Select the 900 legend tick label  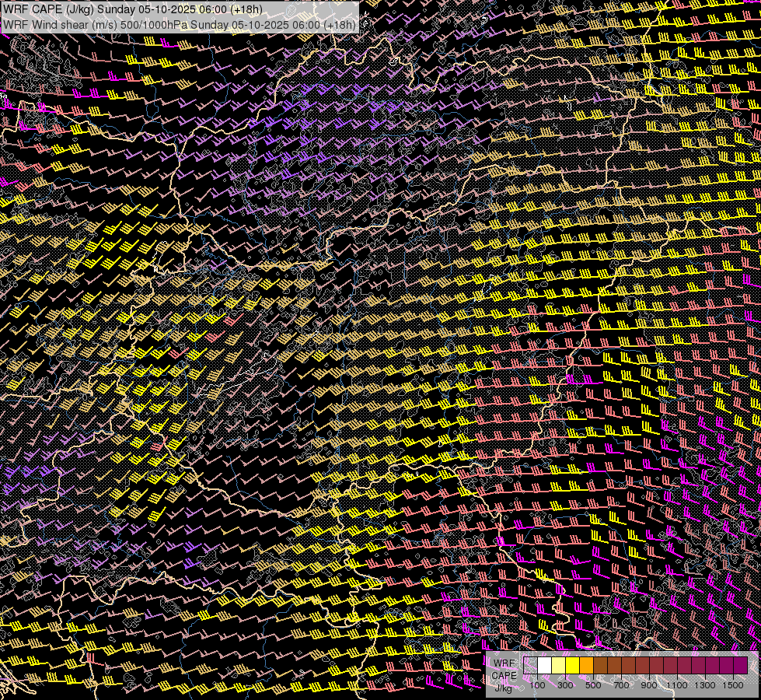point(649,685)
